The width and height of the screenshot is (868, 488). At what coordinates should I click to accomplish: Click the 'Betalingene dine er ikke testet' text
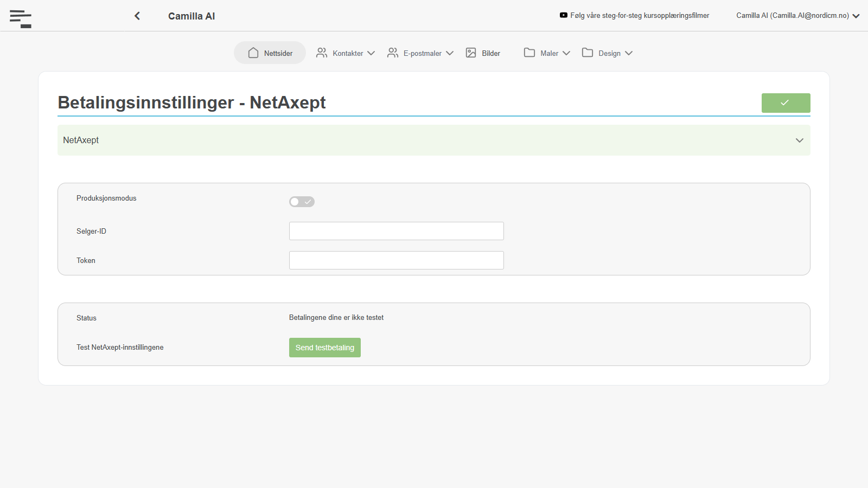[336, 318]
